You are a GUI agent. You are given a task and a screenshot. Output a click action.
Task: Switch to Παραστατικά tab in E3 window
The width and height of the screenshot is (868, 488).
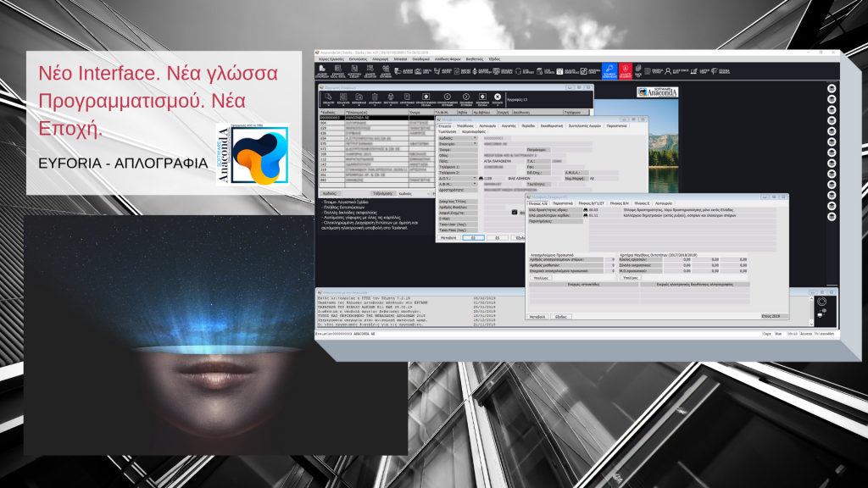(x=563, y=203)
